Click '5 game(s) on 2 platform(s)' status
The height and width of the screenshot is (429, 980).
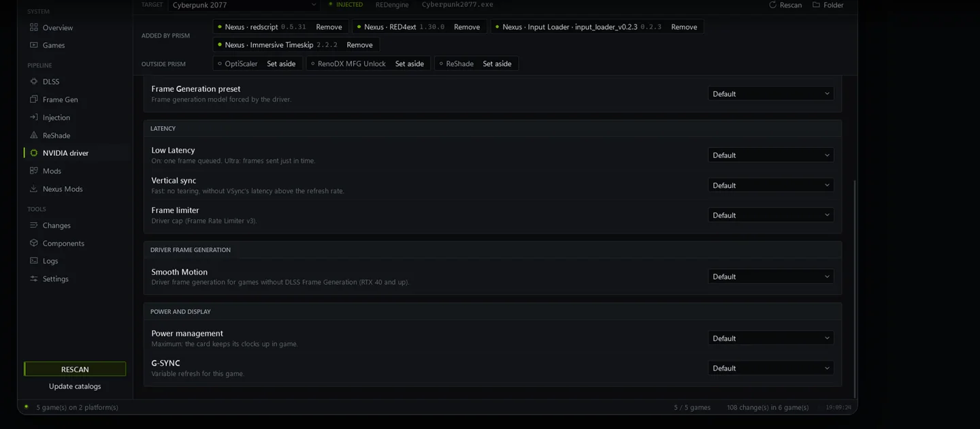pos(77,407)
